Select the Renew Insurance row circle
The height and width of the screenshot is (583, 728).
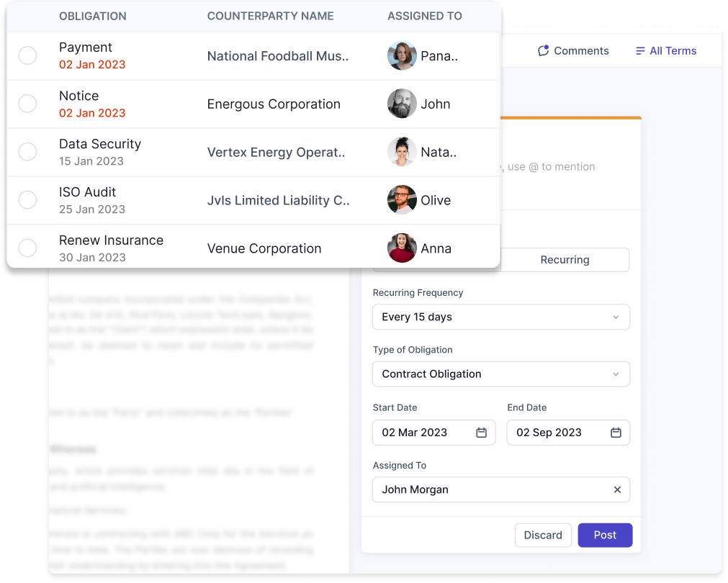(x=27, y=248)
